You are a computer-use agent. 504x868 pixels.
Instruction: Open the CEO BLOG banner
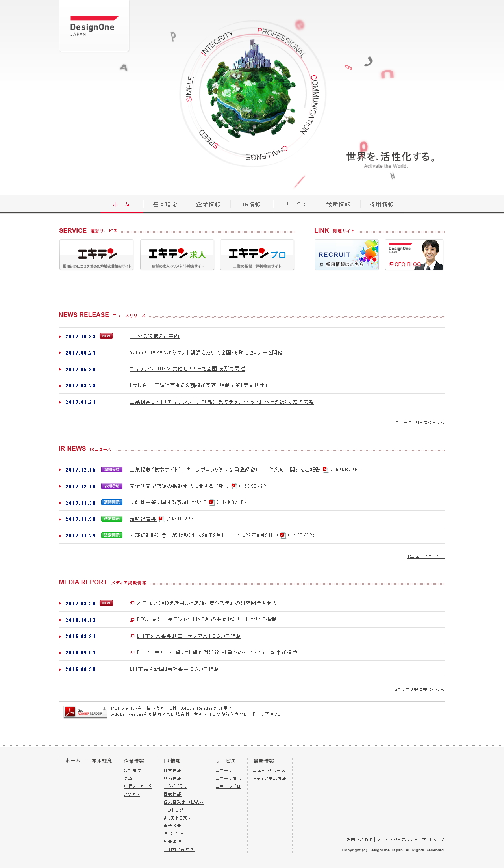tap(414, 255)
